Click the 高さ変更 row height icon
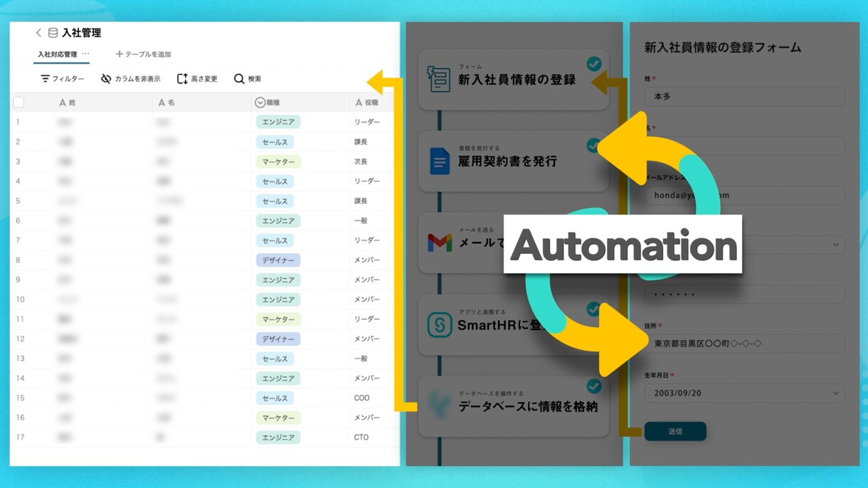The height and width of the screenshot is (488, 868). point(182,79)
